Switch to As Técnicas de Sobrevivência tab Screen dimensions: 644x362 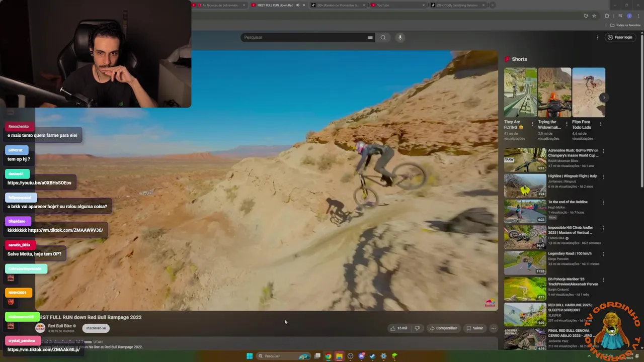tap(219, 5)
